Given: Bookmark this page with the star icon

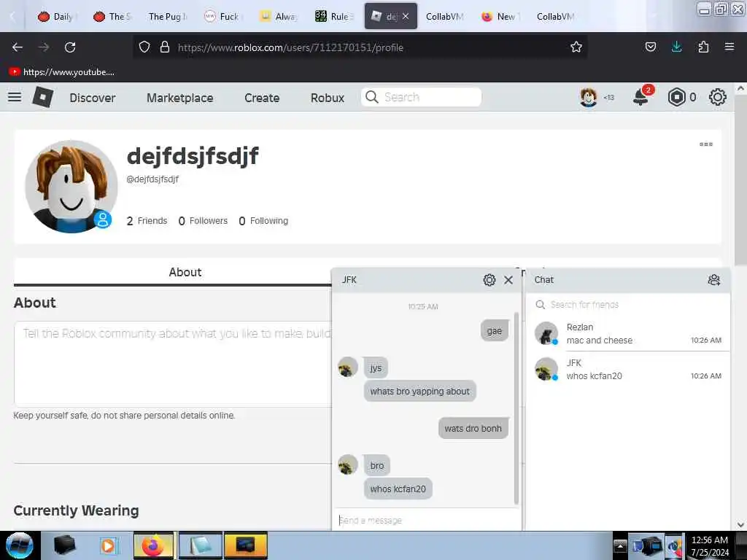Looking at the screenshot, I should (x=576, y=47).
